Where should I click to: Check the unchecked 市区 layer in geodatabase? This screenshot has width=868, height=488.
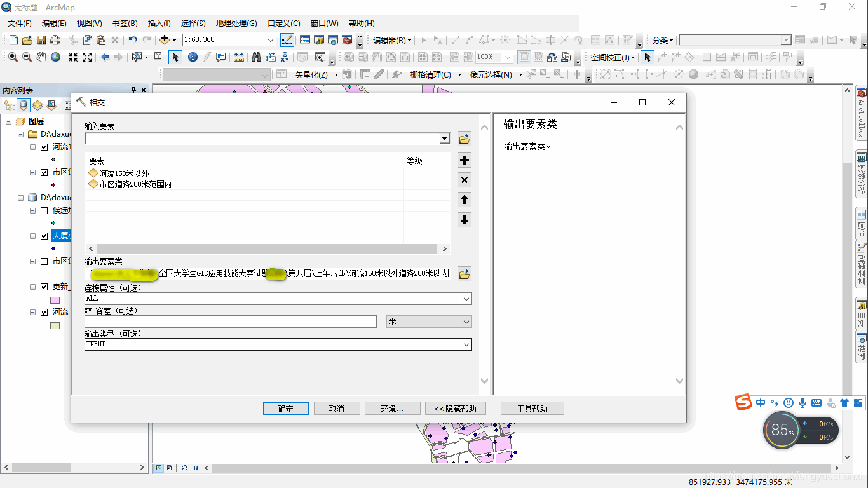44,261
